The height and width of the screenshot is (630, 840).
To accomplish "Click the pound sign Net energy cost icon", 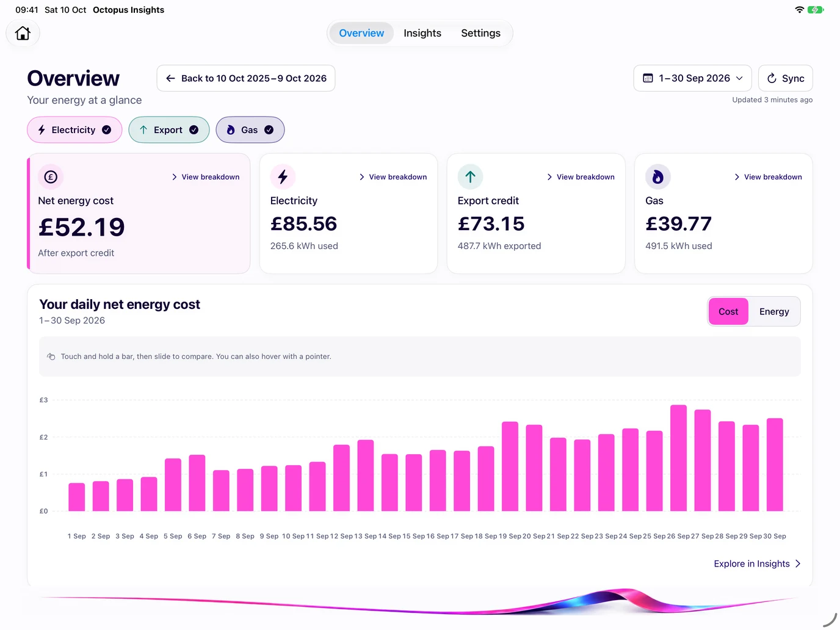I will coord(51,177).
